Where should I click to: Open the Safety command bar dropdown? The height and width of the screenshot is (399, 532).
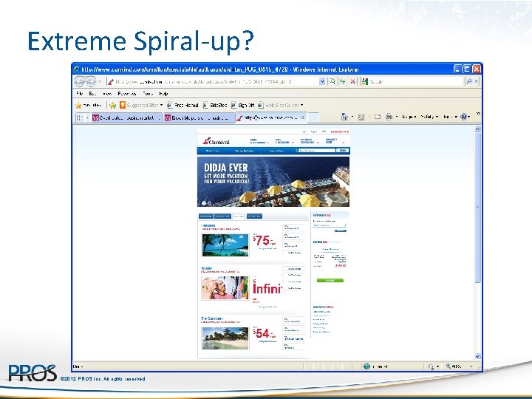pos(429,117)
